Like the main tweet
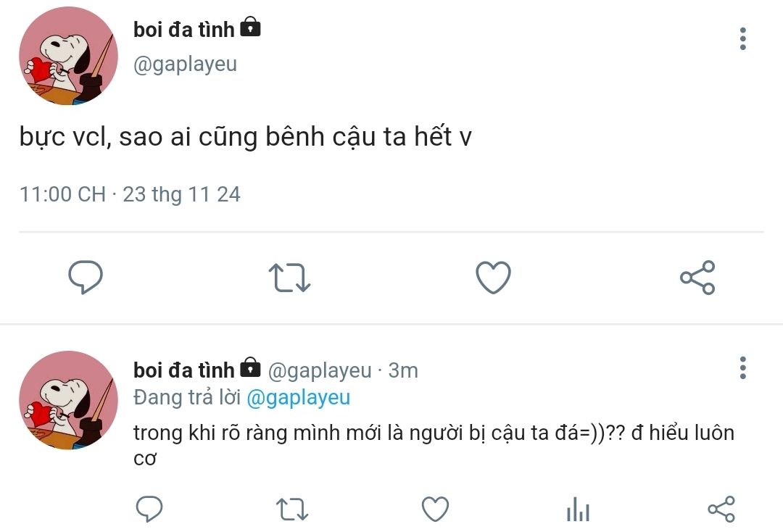This screenshot has width=783, height=532. 493,278
